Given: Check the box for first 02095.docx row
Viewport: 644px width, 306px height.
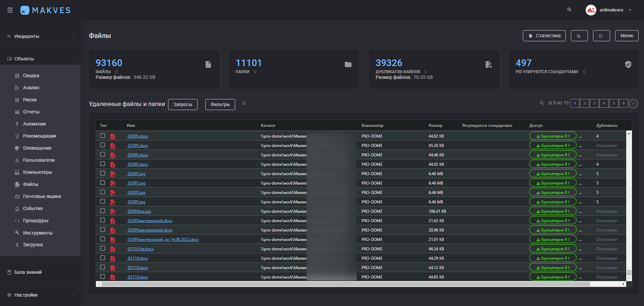Looking at the screenshot, I should coord(103,136).
